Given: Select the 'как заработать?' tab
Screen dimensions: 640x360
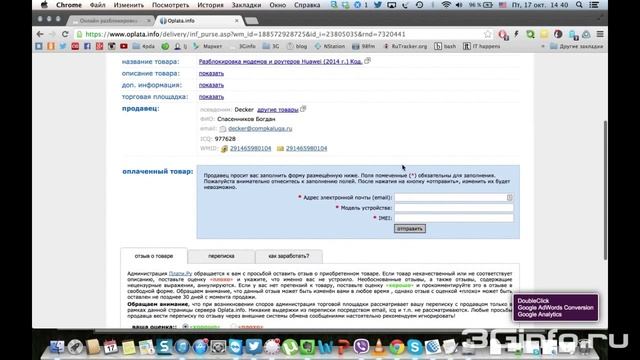Looking at the screenshot, I should click(289, 256).
